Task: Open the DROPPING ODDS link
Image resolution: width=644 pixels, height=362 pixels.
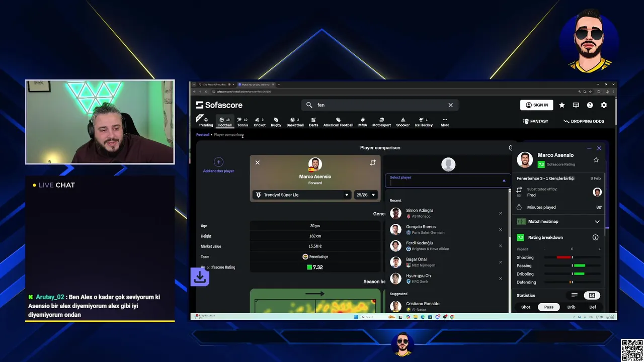Action: tap(584, 121)
